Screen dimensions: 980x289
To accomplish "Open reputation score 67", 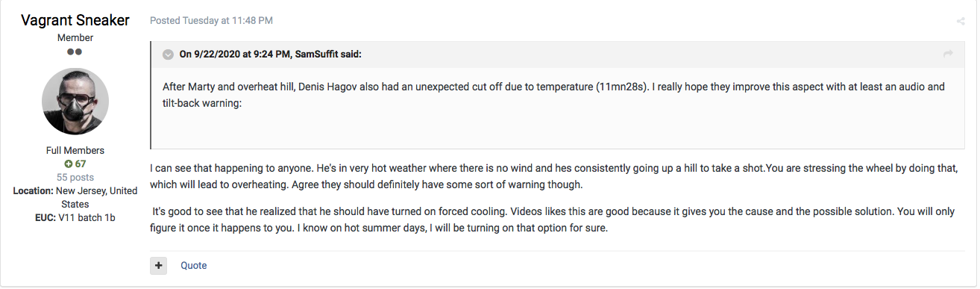I will [75, 164].
